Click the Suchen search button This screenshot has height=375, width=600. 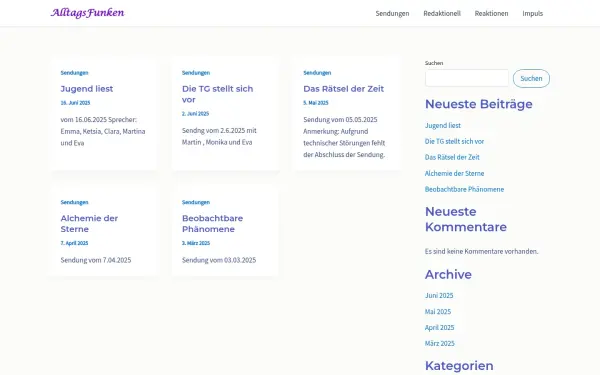point(531,78)
